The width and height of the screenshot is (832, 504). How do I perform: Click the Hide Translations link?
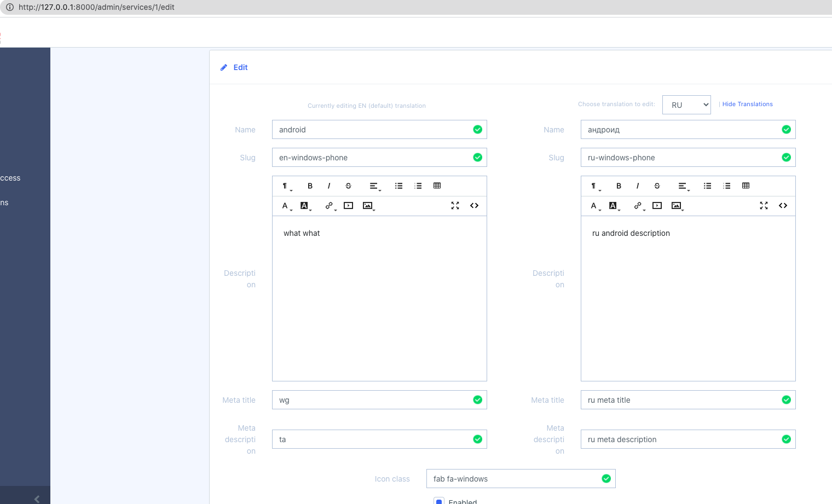[748, 104]
